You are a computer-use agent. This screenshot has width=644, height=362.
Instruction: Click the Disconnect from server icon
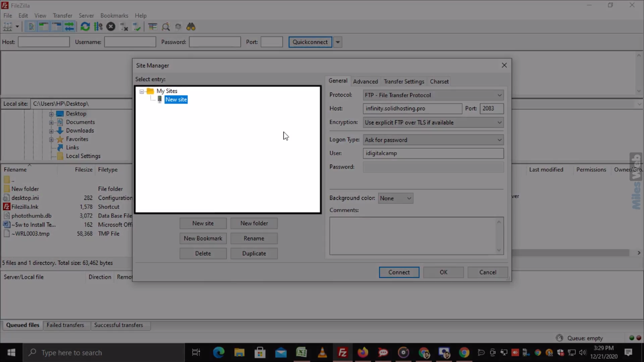click(124, 27)
